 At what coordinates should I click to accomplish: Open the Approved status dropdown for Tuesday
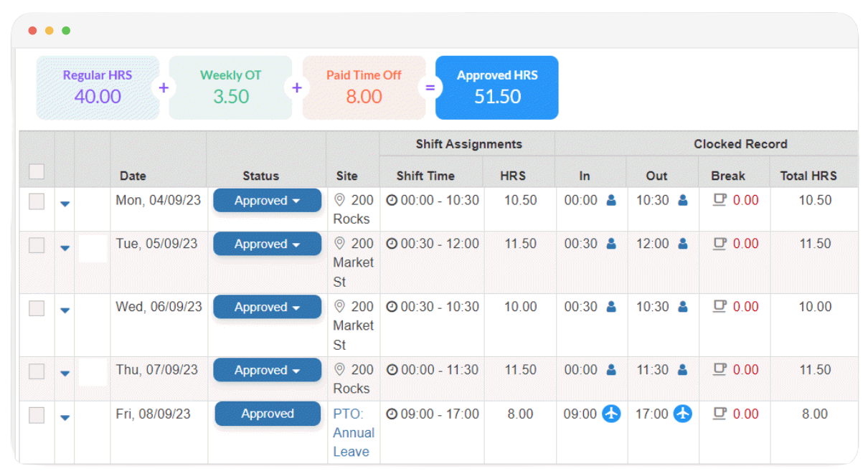[267, 244]
